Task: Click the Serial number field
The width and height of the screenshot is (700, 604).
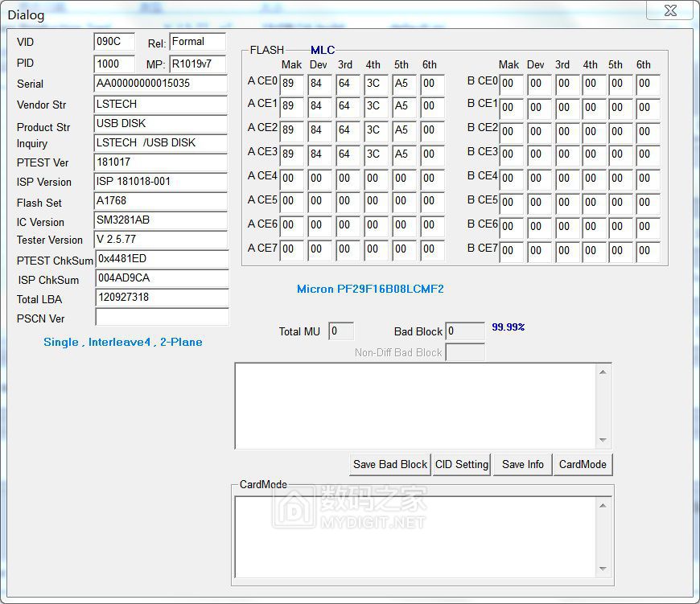Action: 160,84
